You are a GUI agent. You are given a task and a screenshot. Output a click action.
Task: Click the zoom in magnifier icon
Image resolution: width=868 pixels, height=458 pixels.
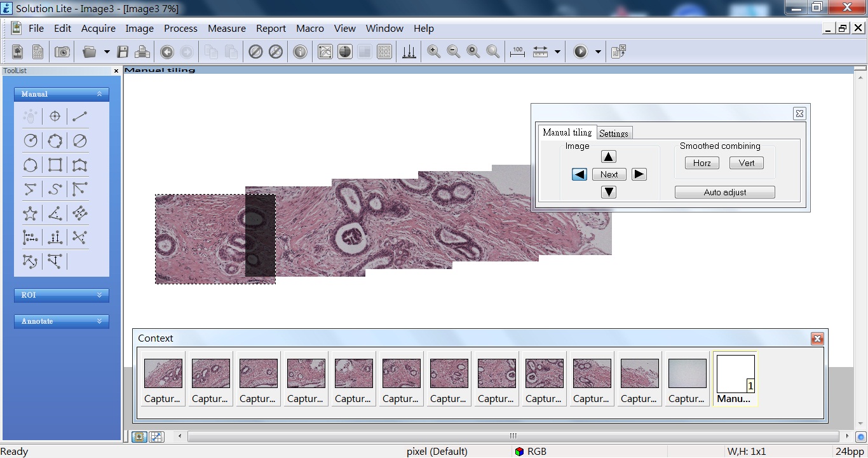(434, 52)
